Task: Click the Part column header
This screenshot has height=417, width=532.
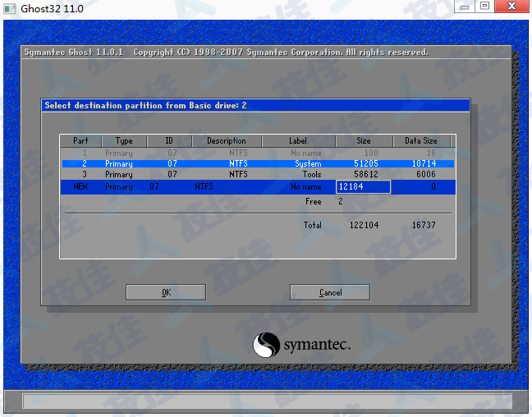Action: [x=80, y=141]
